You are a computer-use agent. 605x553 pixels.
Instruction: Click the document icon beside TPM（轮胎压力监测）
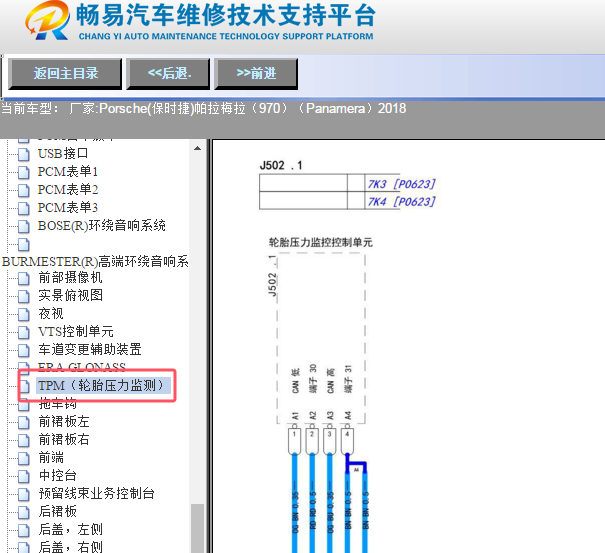click(x=24, y=386)
